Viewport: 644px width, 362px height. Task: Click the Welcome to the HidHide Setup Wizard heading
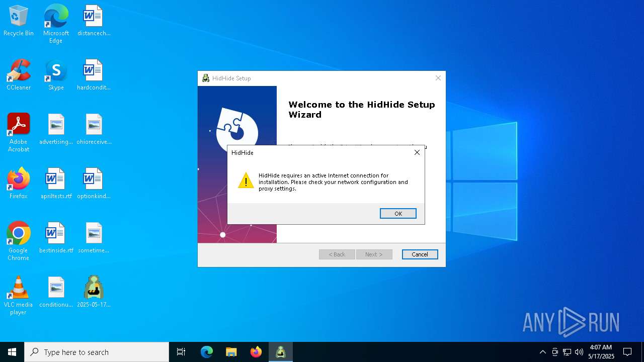pyautogui.click(x=361, y=110)
